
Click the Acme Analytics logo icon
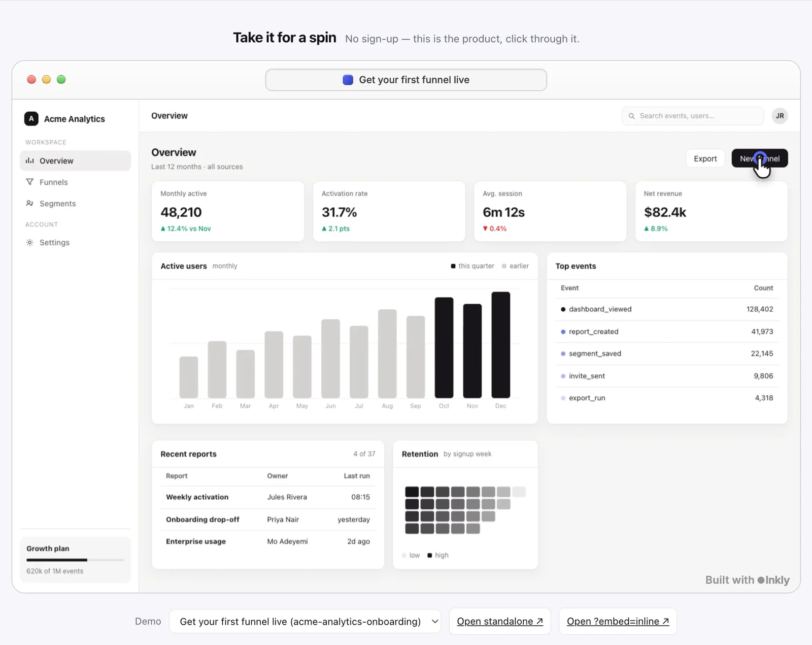(x=31, y=118)
